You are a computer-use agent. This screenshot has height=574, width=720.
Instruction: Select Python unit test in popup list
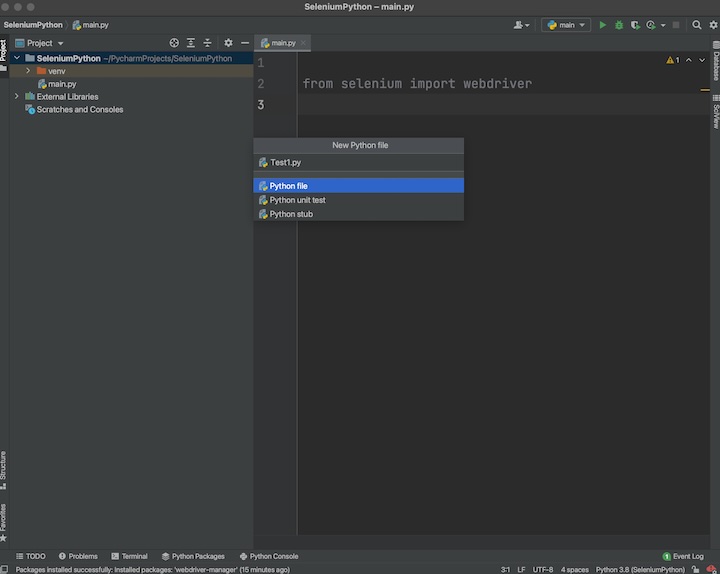pyautogui.click(x=297, y=200)
